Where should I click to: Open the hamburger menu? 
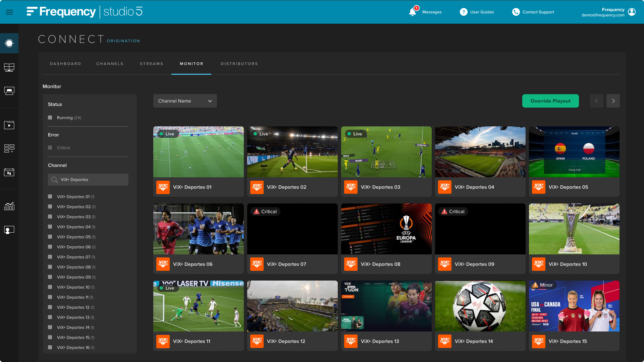click(x=9, y=12)
